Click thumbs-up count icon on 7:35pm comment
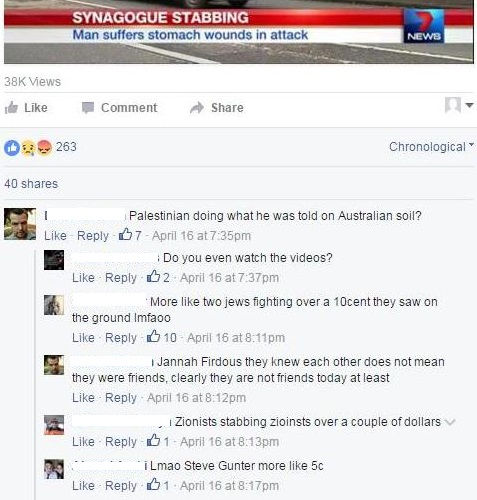 pyautogui.click(x=125, y=234)
